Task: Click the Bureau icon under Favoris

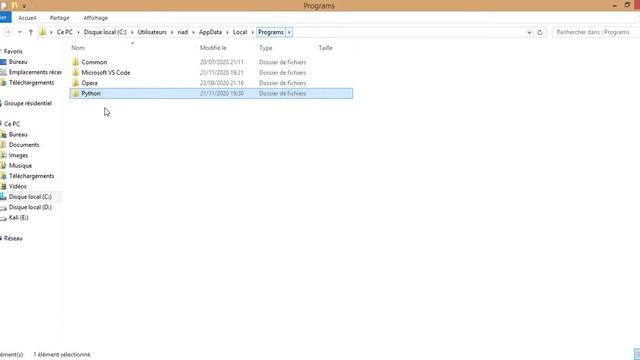Action: click(x=4, y=62)
